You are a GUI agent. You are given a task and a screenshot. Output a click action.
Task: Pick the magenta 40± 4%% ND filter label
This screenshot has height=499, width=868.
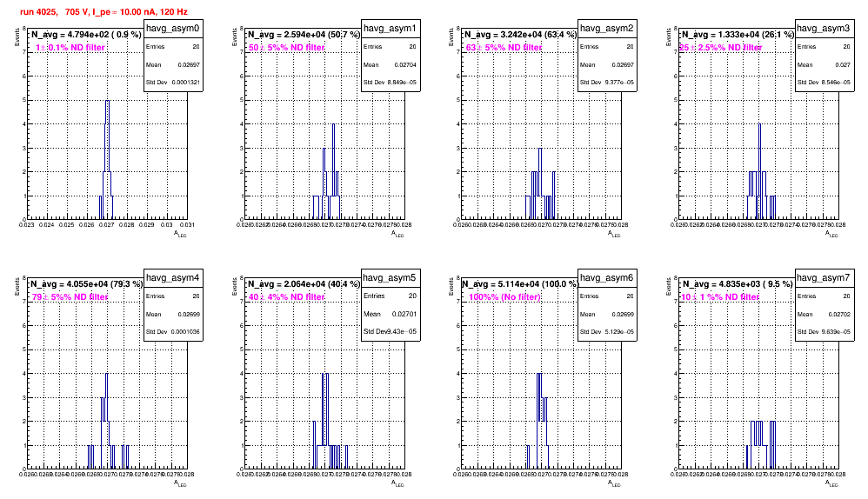point(287,297)
